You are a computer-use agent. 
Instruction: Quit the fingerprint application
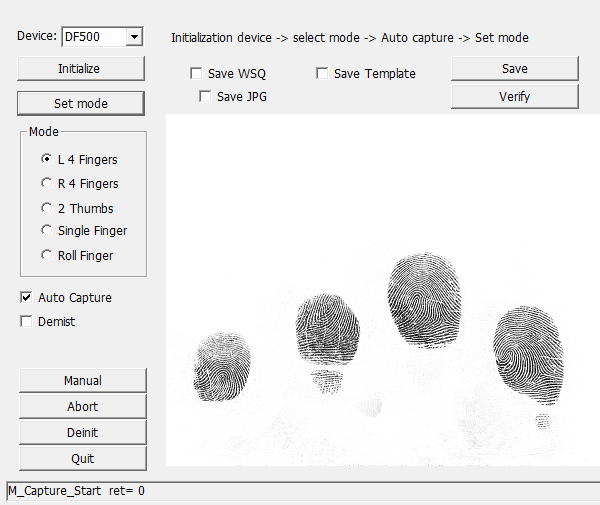tap(83, 458)
